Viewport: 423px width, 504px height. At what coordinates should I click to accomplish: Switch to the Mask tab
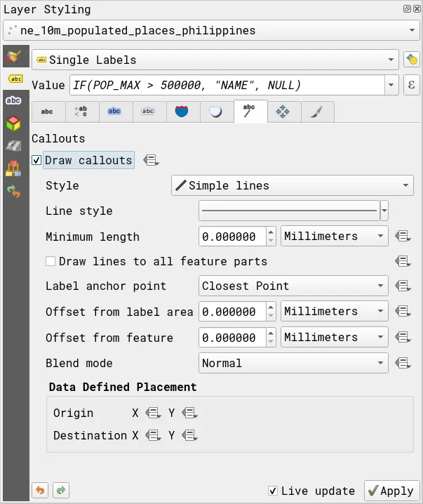coord(148,112)
